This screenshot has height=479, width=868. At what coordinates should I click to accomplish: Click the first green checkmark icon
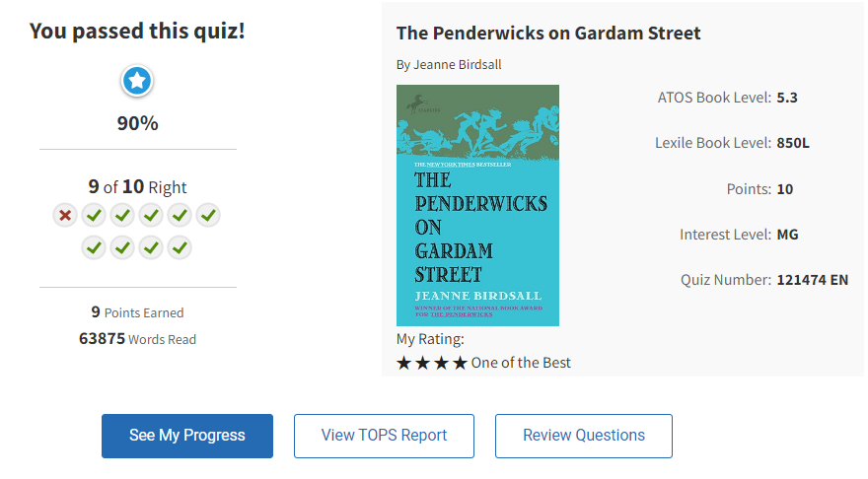94,215
